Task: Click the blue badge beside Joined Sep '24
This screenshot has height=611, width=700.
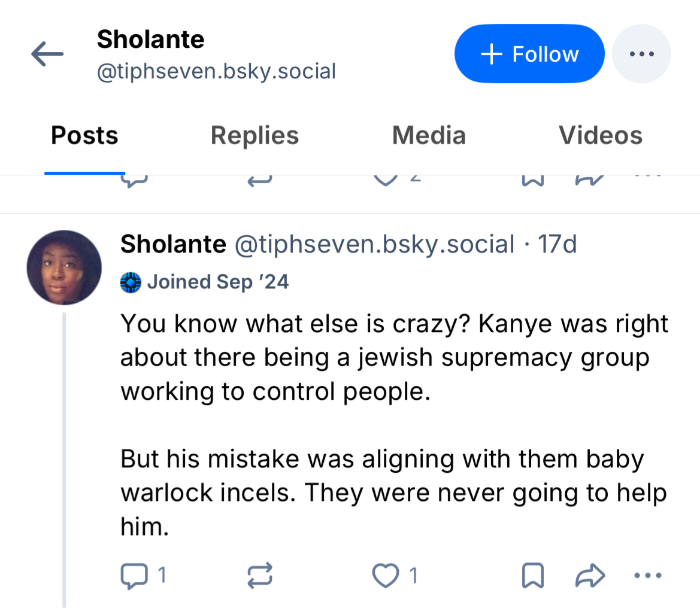Action: tap(131, 282)
